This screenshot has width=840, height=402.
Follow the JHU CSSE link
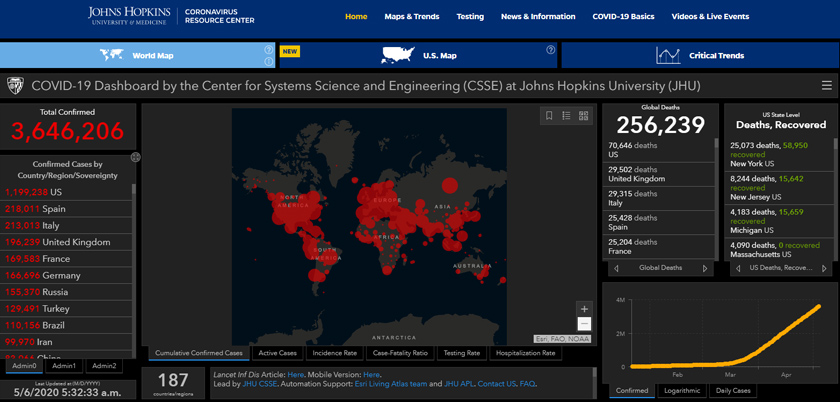(257, 384)
